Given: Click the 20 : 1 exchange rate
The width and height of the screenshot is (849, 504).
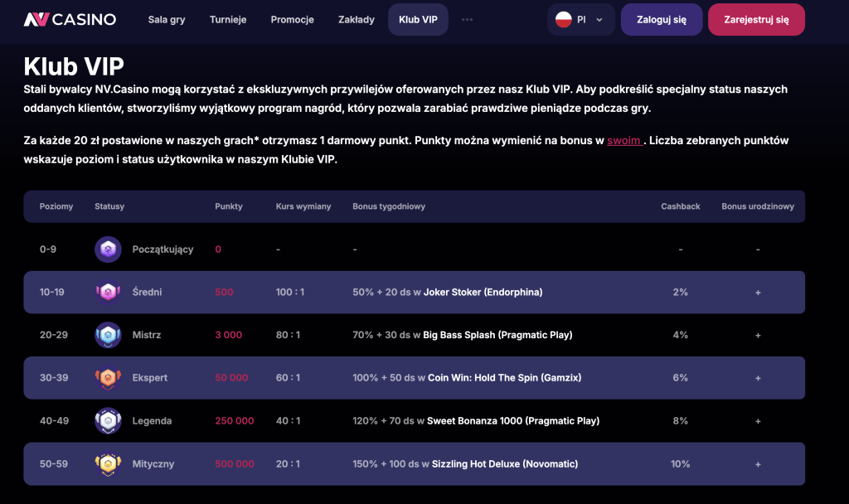Looking at the screenshot, I should [288, 464].
